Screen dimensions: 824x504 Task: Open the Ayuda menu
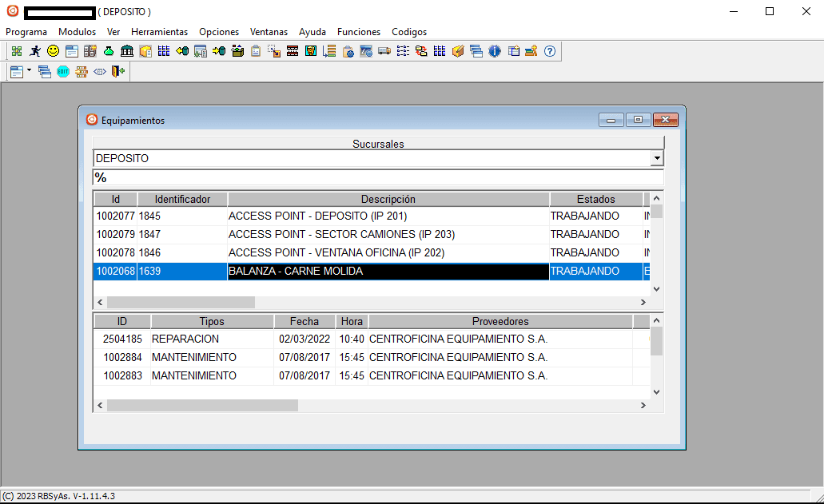[x=312, y=32]
